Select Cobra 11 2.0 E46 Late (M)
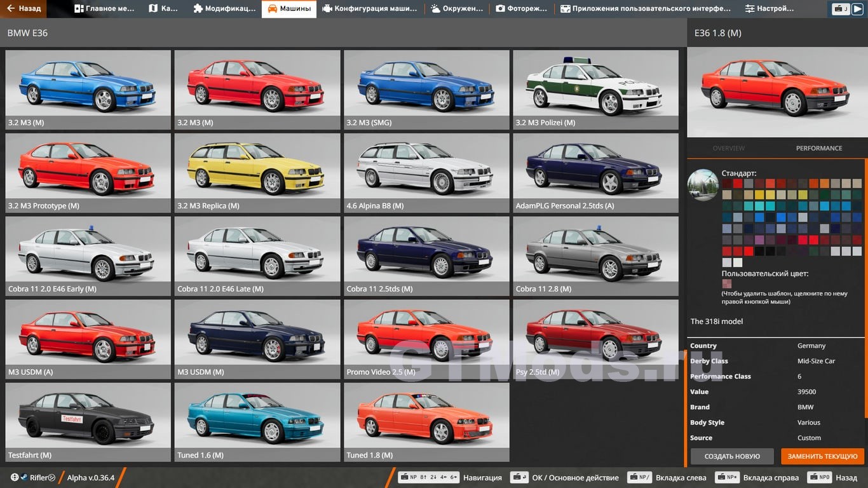 tap(257, 256)
